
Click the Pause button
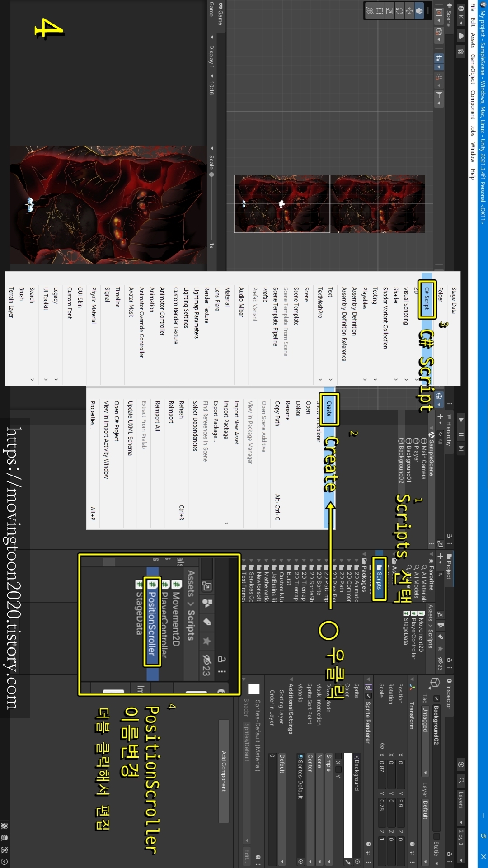461,434
